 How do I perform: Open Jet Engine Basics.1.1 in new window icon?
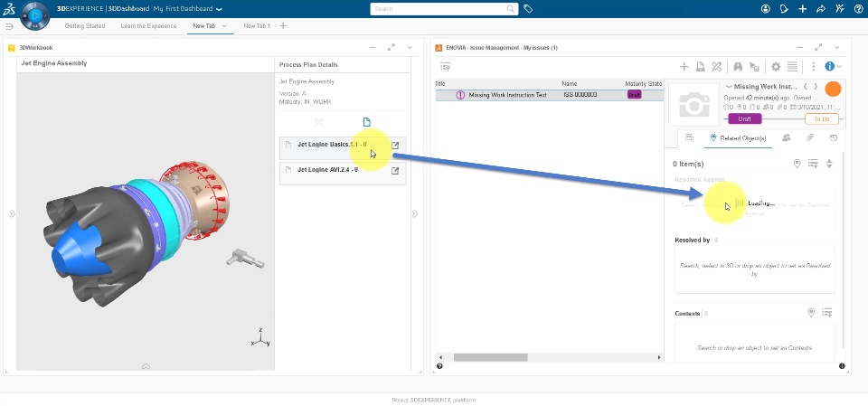pyautogui.click(x=395, y=146)
